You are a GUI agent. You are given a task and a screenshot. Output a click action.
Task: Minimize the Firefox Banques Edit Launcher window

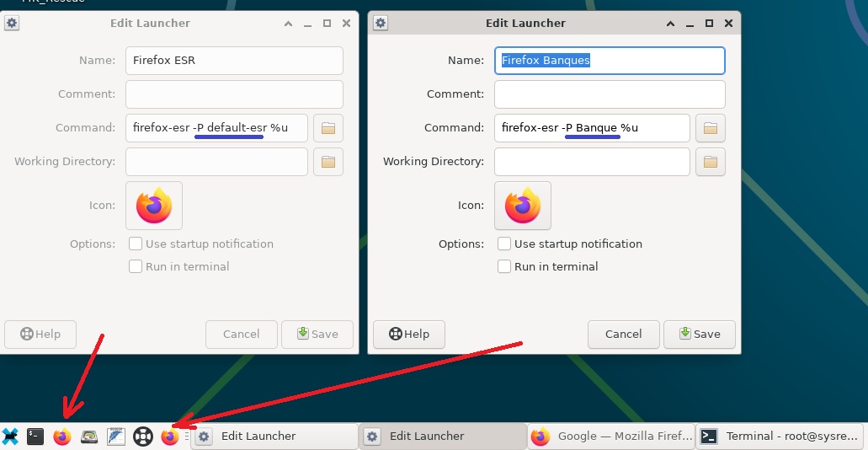[690, 24]
